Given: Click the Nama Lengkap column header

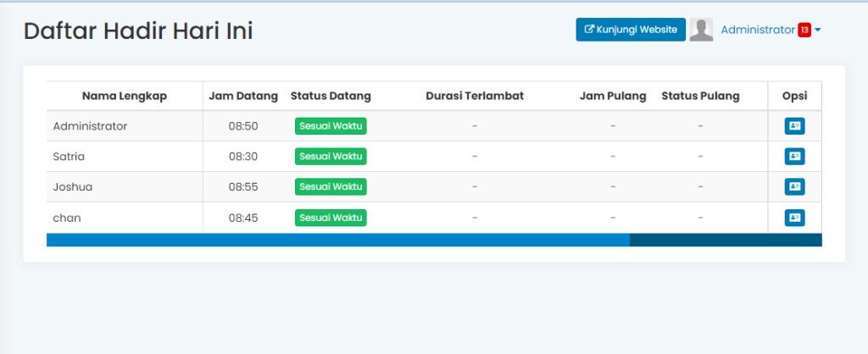Looking at the screenshot, I should point(125,96).
